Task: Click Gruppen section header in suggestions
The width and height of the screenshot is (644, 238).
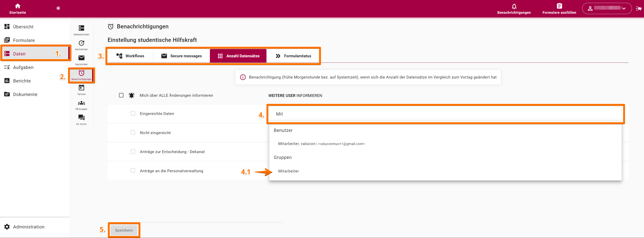Action: pos(282,157)
